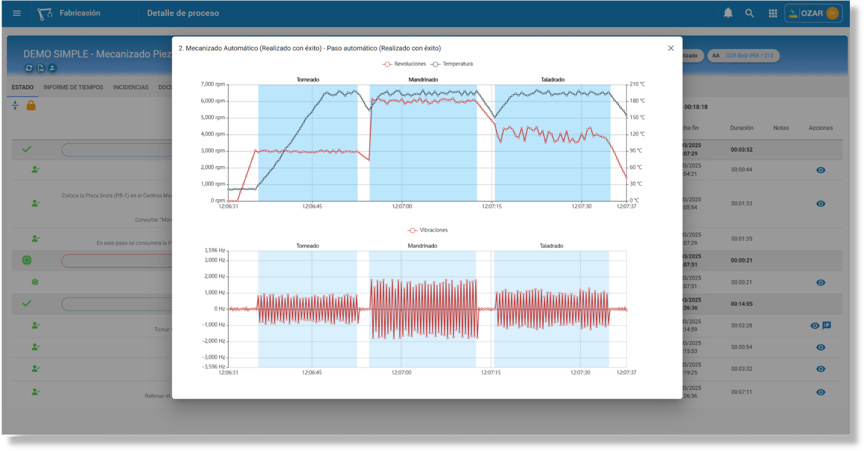Collapse all process steps icon
This screenshot has height=451, width=868.
tap(15, 106)
